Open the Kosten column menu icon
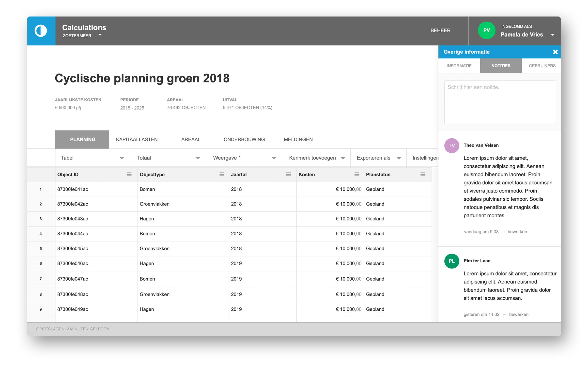 click(x=357, y=174)
